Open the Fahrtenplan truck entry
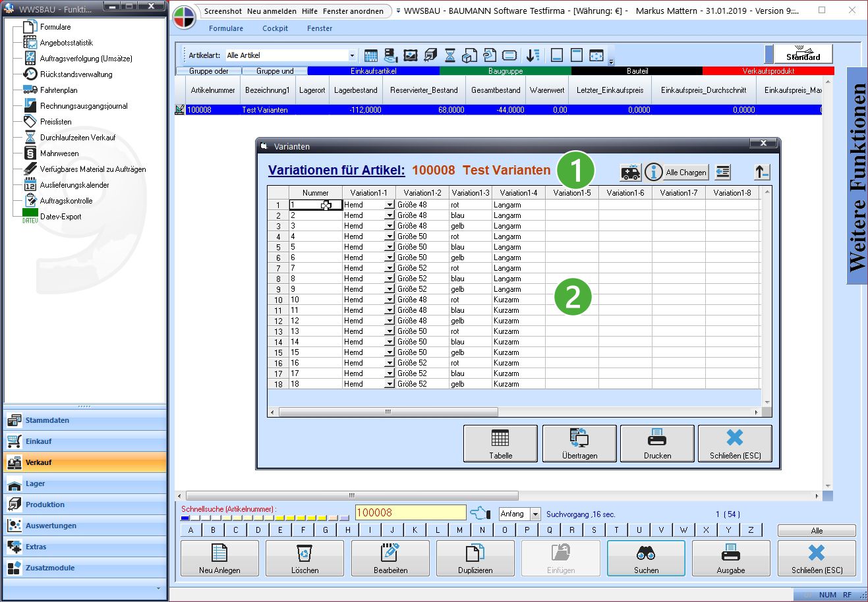The height and width of the screenshot is (602, 868). 59,90
